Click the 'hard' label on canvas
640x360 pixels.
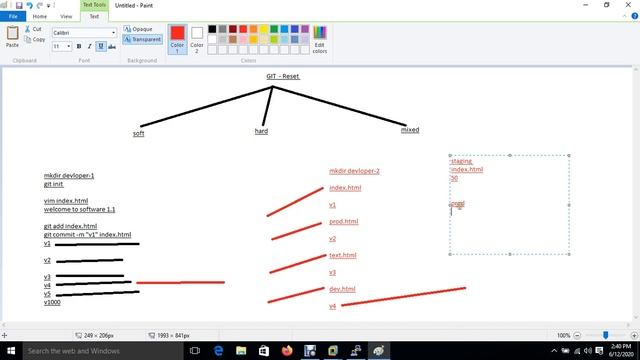pos(261,131)
